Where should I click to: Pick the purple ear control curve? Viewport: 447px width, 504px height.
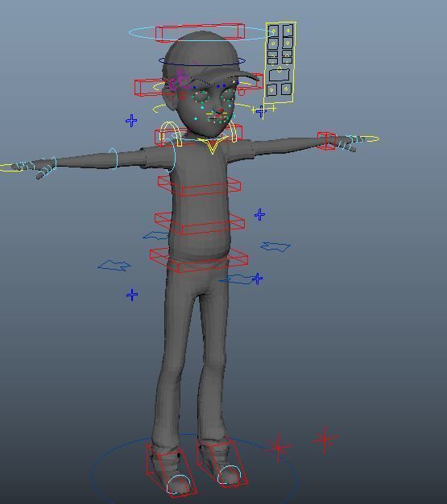pyautogui.click(x=179, y=80)
